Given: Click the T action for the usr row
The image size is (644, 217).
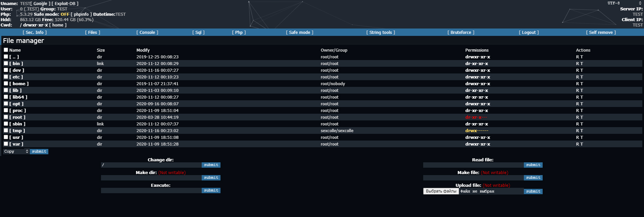Looking at the screenshot, I should pyautogui.click(x=582, y=138).
